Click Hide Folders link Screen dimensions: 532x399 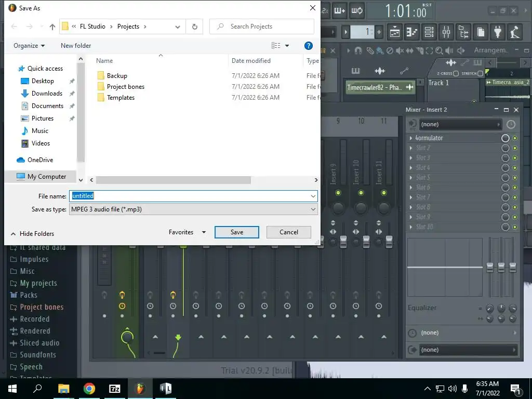coord(37,234)
